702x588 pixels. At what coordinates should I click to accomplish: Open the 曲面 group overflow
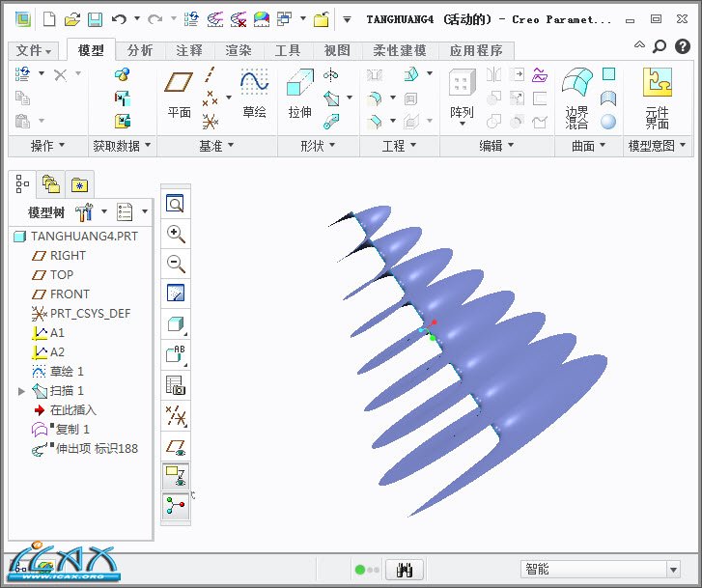(x=588, y=146)
